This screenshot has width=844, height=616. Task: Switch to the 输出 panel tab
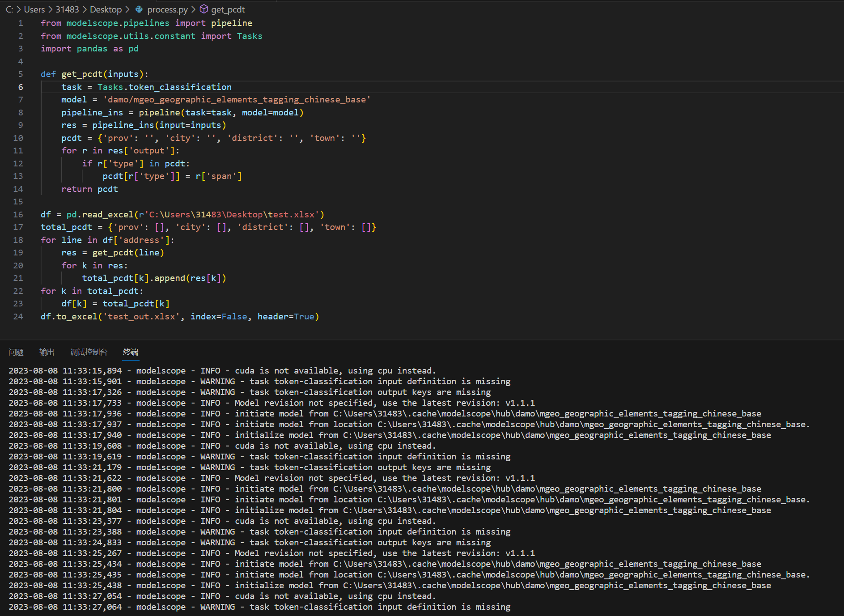point(47,352)
